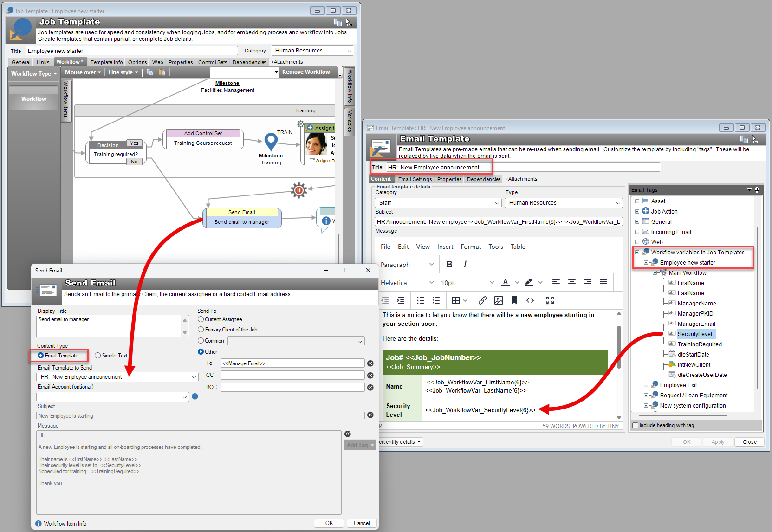Insert a hyperlink in the email body
The width and height of the screenshot is (772, 532).
point(482,300)
